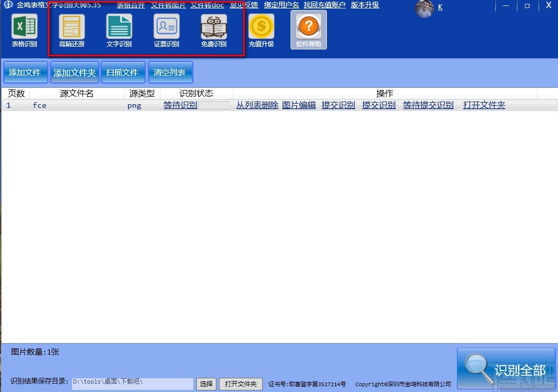Click 扫描文件 to scan files
Viewport: 558px width, 392px height.
point(123,72)
